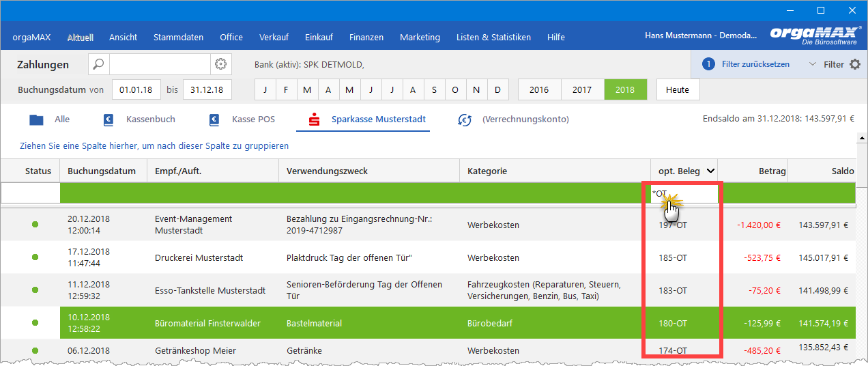The image size is (868, 366).
Task: Sort by Verwendungszweck column header
Action: [368, 171]
